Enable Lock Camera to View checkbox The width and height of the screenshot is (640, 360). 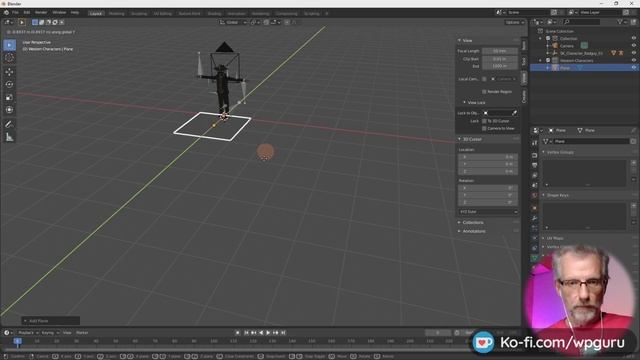(484, 129)
